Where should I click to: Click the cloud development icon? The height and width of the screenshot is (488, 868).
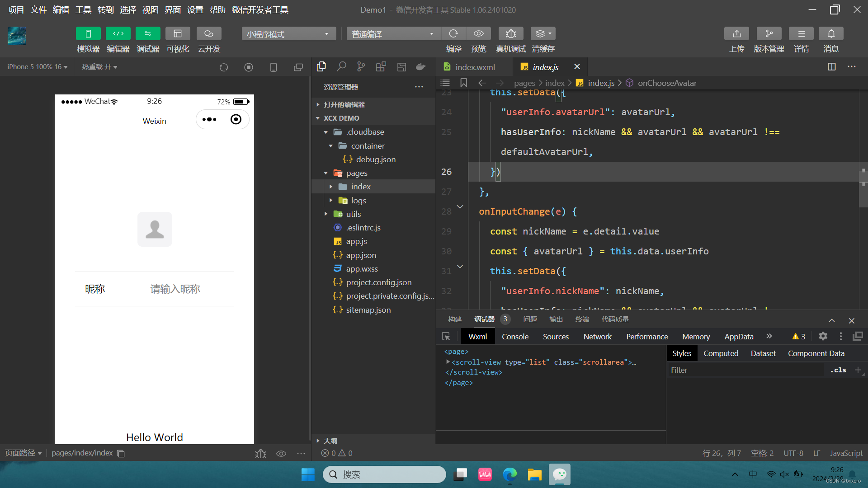click(208, 34)
